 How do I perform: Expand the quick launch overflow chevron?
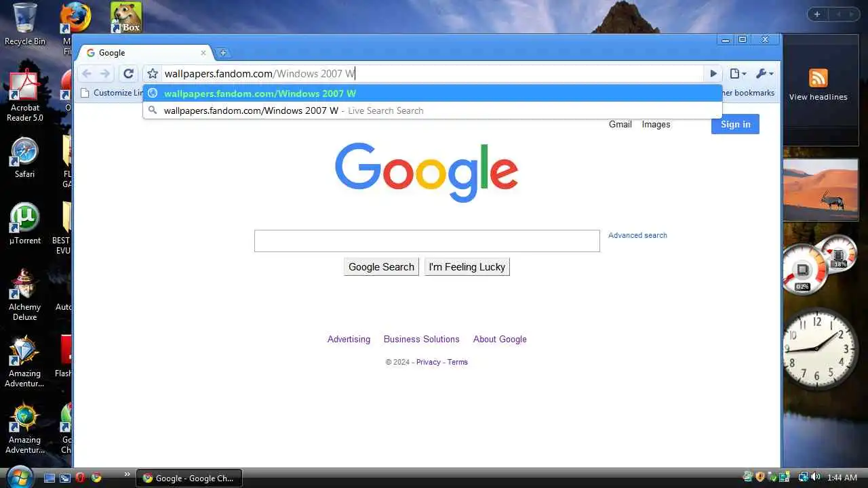click(127, 474)
